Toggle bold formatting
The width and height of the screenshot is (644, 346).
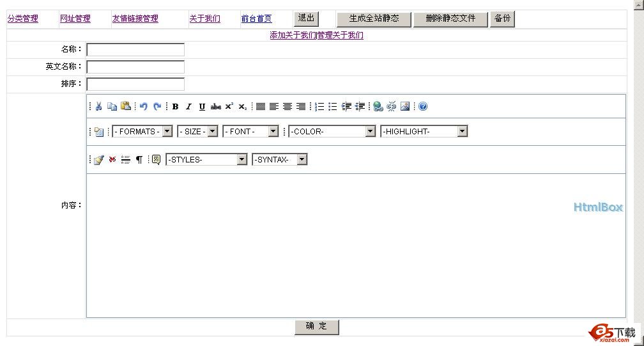tap(175, 107)
